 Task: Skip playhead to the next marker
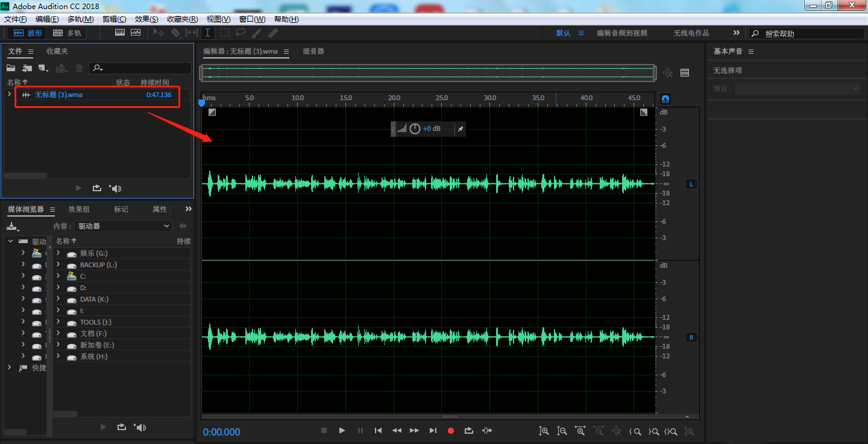tap(433, 431)
